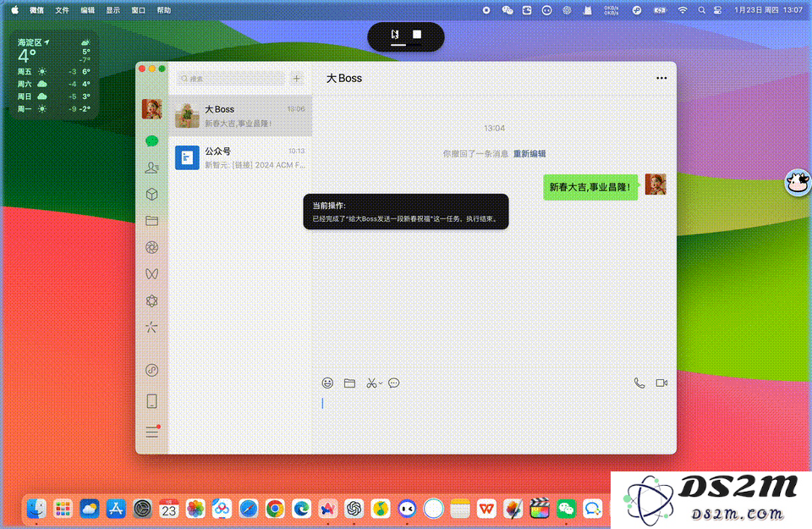Open the Files folder icon in sidebar
Screen dimensions: 812x529
(151, 221)
